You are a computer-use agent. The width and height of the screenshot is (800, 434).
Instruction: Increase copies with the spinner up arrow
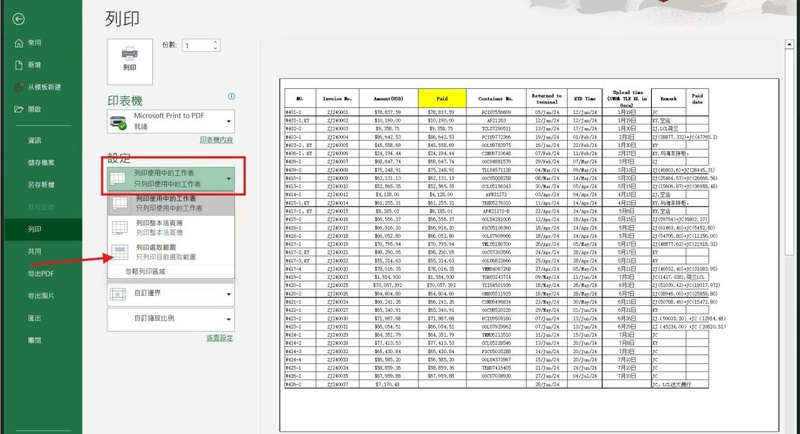[214, 43]
